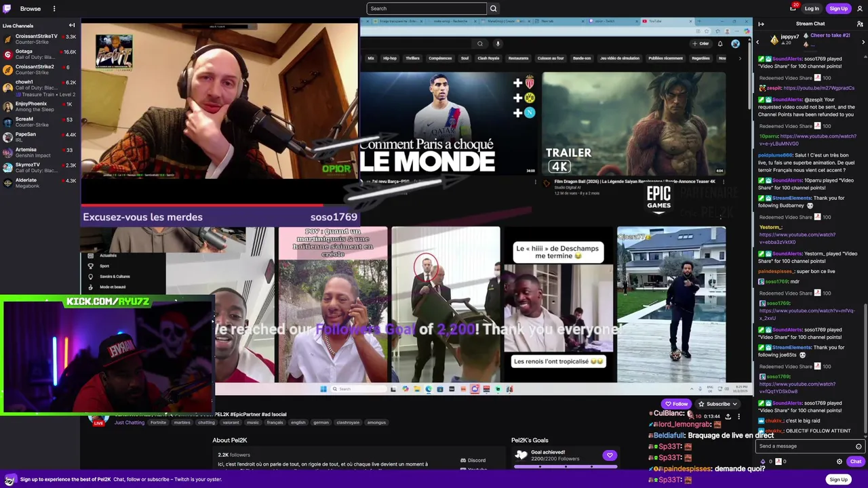Image resolution: width=868 pixels, height=488 pixels.
Task: Open CroissantStrike2 channel
Action: [x=40, y=70]
